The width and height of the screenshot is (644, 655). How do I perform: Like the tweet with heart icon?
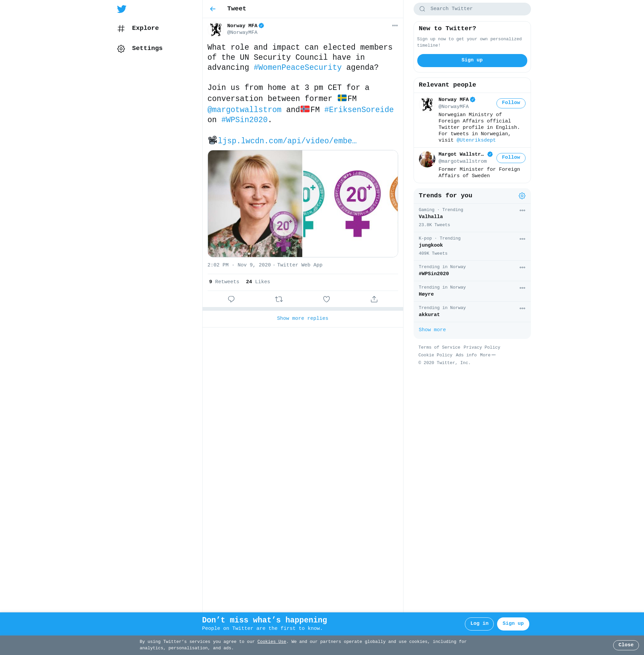326,299
